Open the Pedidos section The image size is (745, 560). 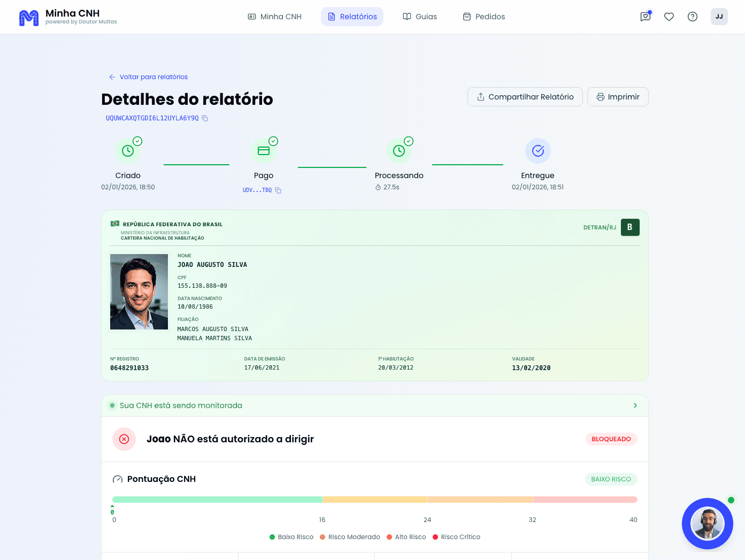(x=483, y=17)
